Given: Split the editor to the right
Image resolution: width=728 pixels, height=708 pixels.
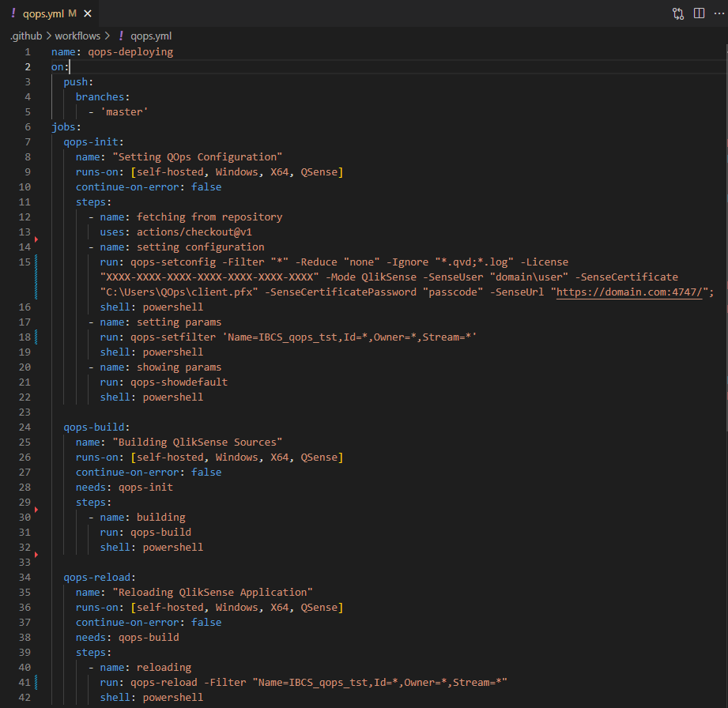Looking at the screenshot, I should coord(699,13).
